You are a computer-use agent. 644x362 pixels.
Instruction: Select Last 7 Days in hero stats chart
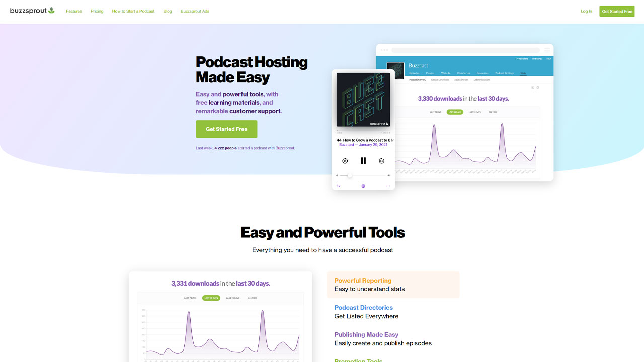pos(435,112)
